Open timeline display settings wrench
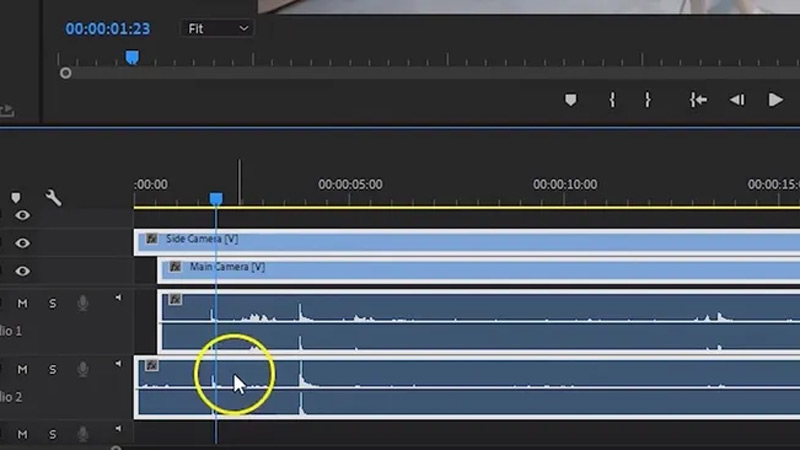 [x=53, y=198]
